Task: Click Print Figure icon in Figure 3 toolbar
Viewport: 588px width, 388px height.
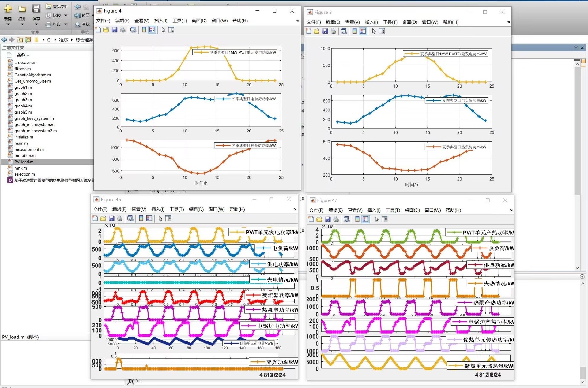Action: coord(334,31)
